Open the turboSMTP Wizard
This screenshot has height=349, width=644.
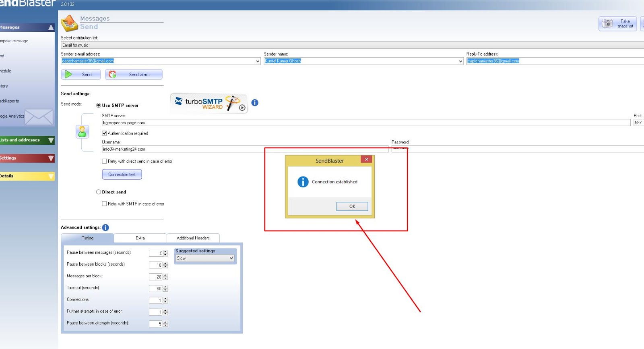(209, 103)
